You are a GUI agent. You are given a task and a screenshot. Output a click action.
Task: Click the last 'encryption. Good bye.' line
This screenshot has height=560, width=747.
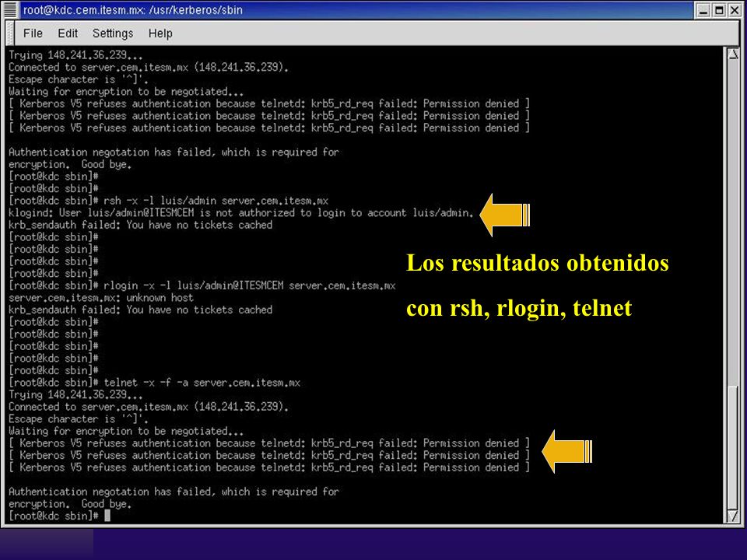tap(70, 504)
